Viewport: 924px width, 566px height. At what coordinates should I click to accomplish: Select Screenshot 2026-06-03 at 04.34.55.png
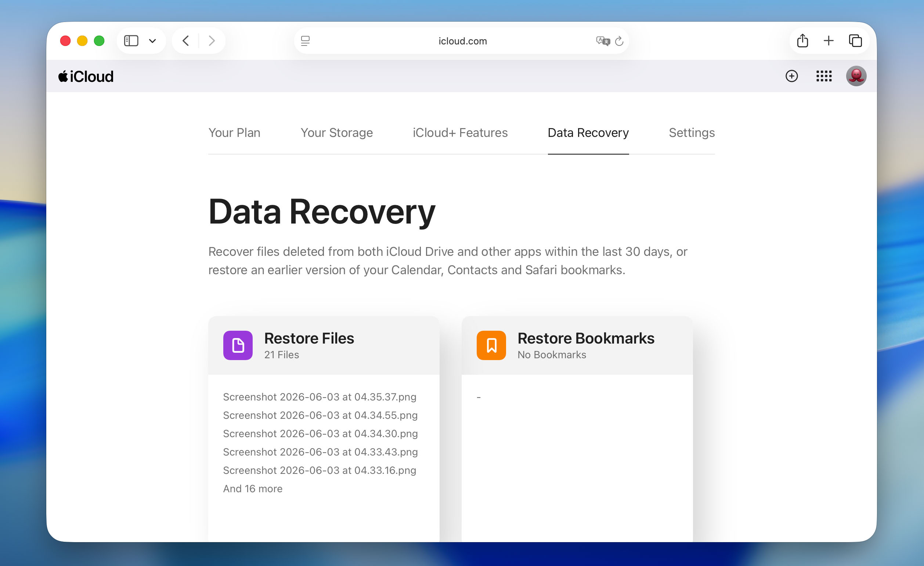point(320,415)
